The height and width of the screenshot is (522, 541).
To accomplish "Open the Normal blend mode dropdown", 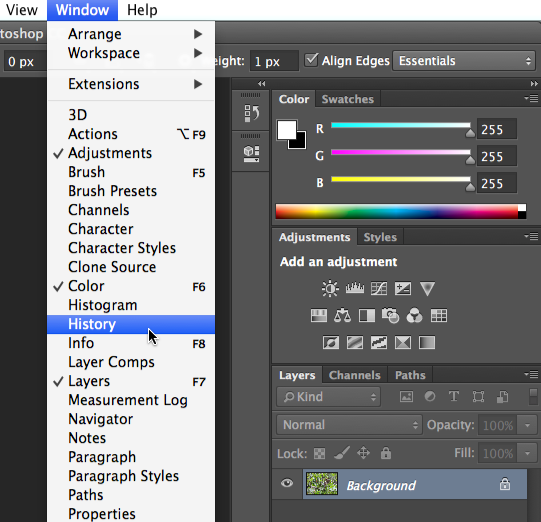I will [349, 425].
